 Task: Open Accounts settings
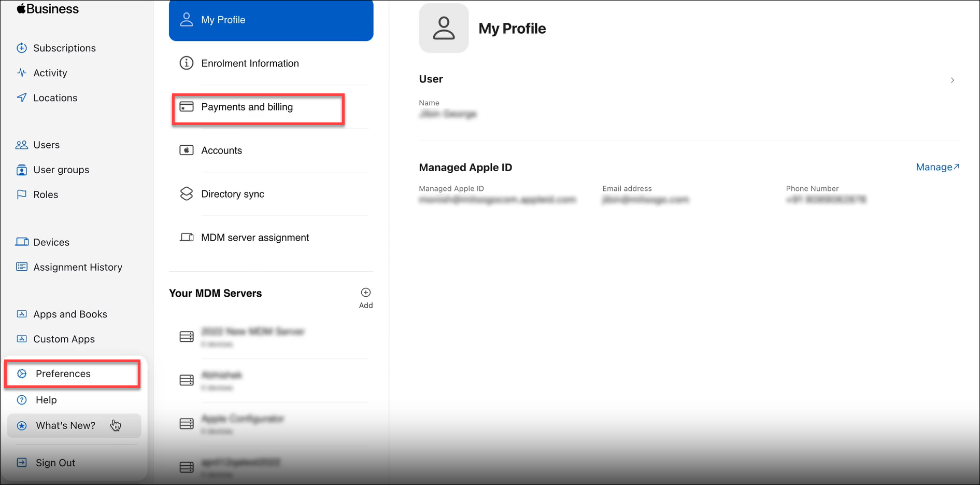[221, 150]
